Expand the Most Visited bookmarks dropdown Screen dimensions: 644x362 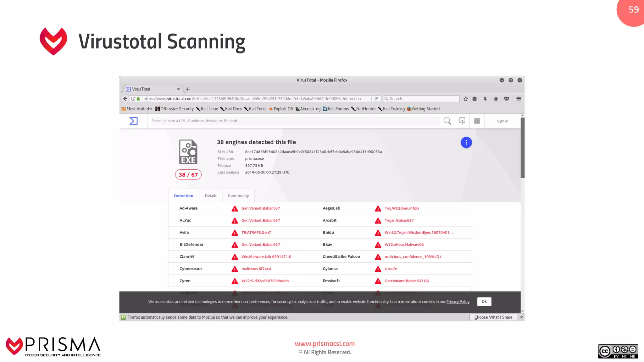click(x=137, y=109)
